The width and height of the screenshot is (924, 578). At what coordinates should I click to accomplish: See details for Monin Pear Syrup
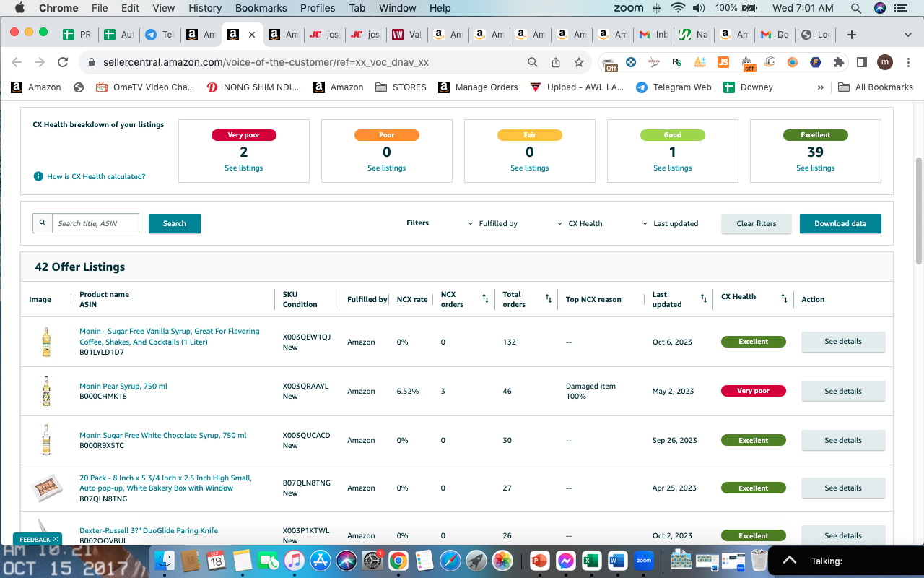pyautogui.click(x=843, y=392)
